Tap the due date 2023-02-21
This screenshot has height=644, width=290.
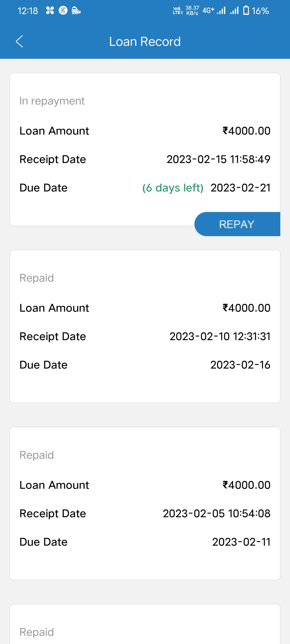tap(240, 188)
